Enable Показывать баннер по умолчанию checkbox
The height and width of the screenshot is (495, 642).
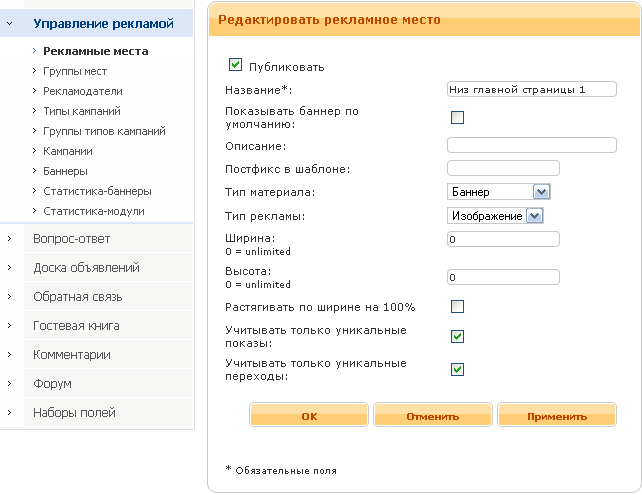[457, 118]
